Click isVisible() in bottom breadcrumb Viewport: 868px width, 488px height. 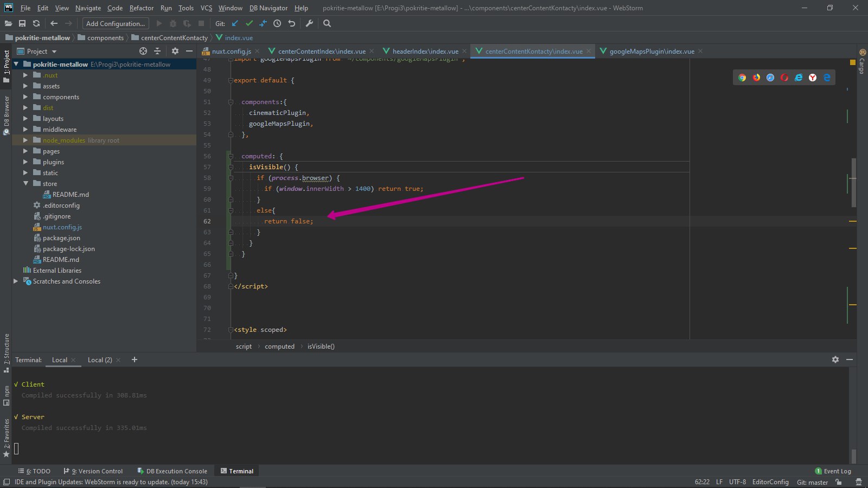point(321,346)
